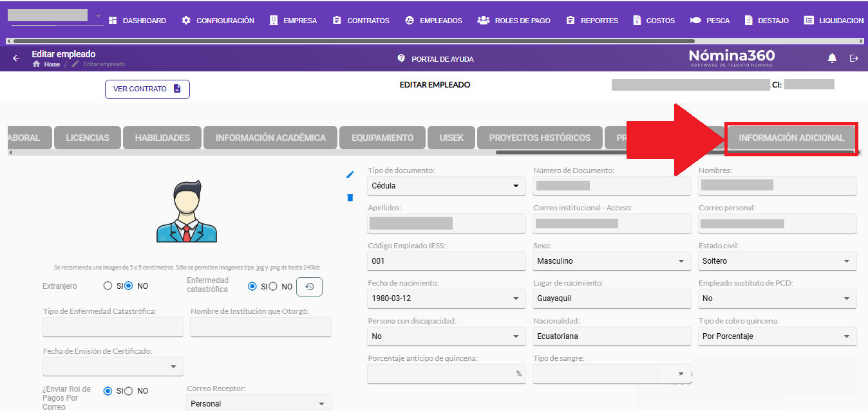Click the Ver Contrato button
This screenshot has width=868, height=411.
point(147,89)
